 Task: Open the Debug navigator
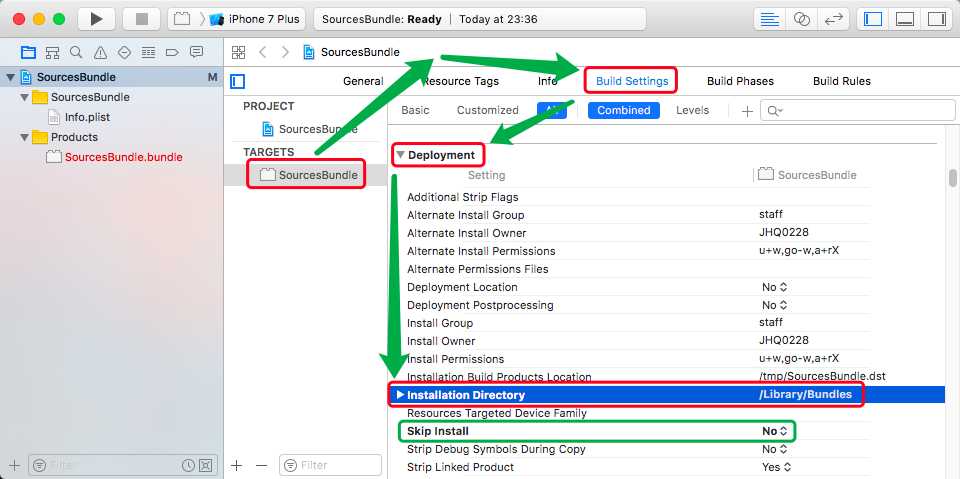coord(148,53)
